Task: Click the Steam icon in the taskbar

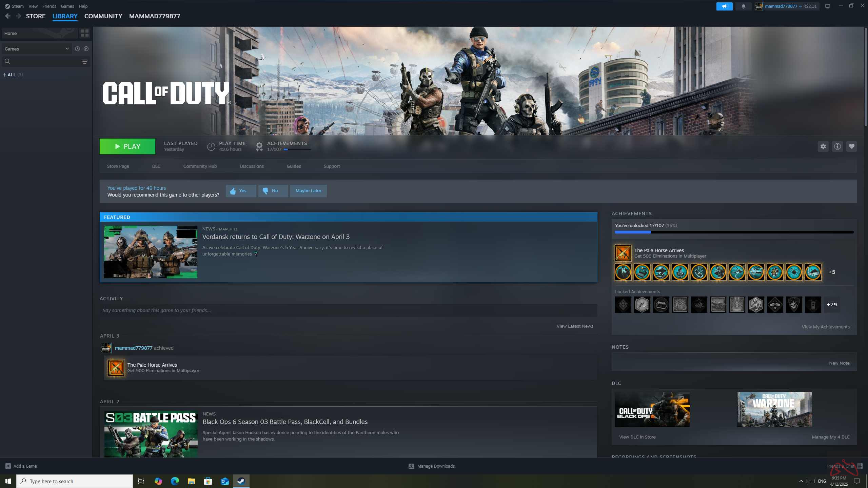Action: point(241,481)
